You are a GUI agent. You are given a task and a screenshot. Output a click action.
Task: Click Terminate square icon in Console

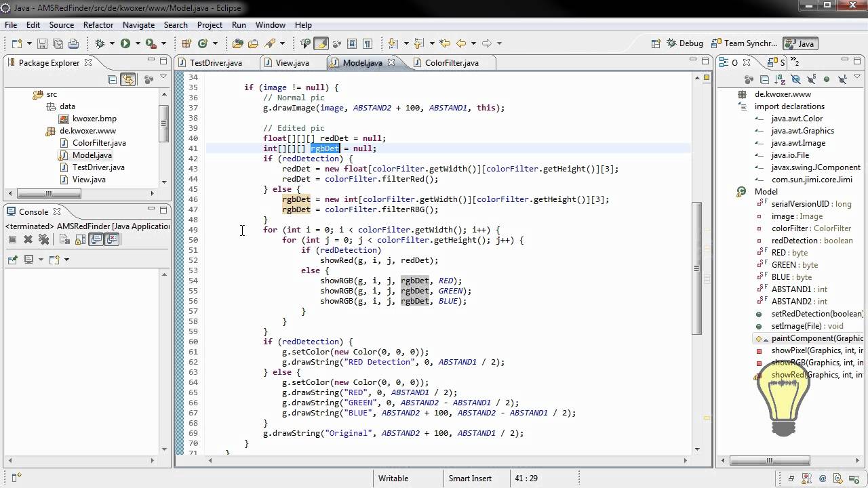point(12,239)
